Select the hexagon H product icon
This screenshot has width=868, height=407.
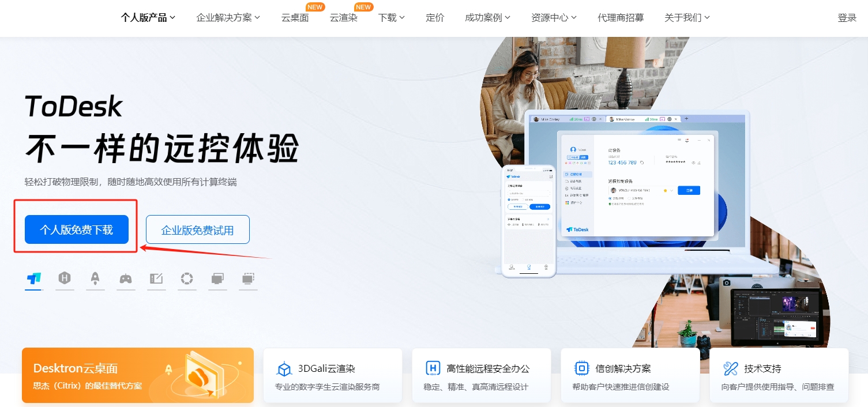[x=65, y=279]
